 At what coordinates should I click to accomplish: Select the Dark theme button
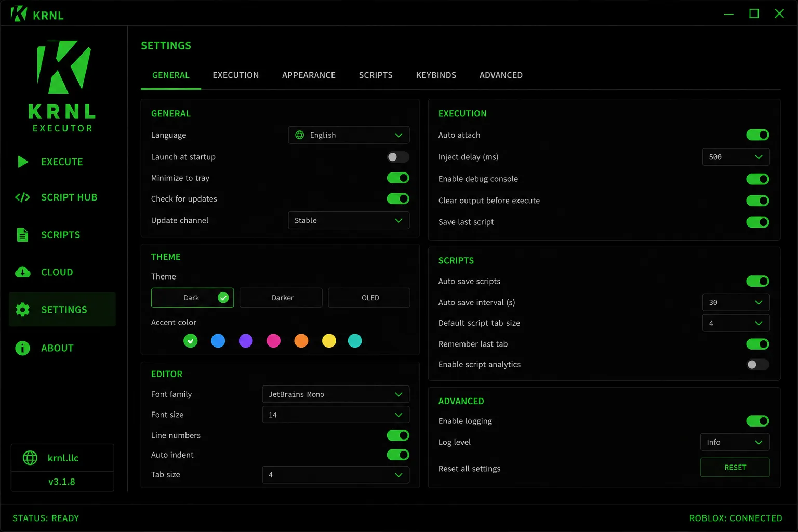(192, 298)
